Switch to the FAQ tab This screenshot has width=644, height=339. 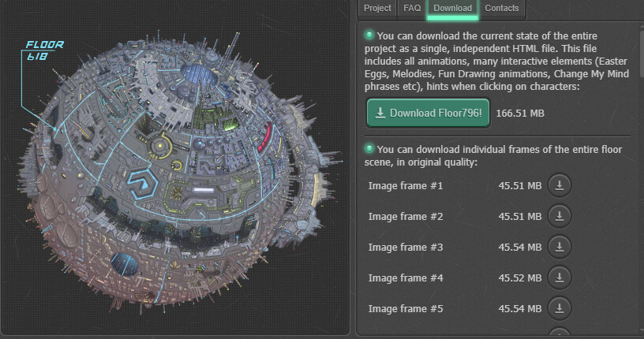[412, 8]
